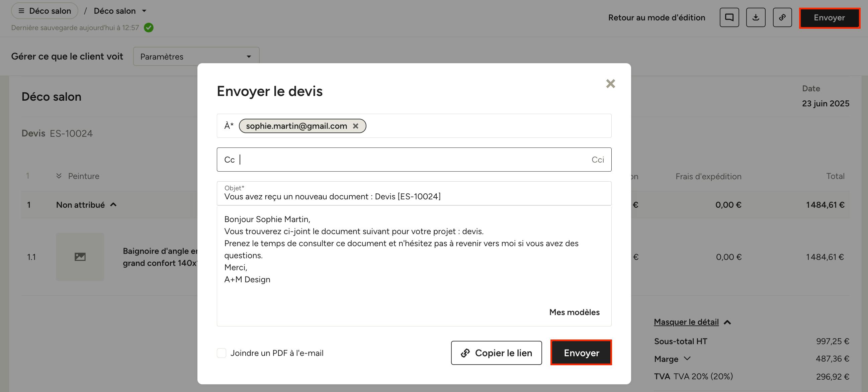Expand the Marge chevron
Screen dimensions: 868x392
687,358
